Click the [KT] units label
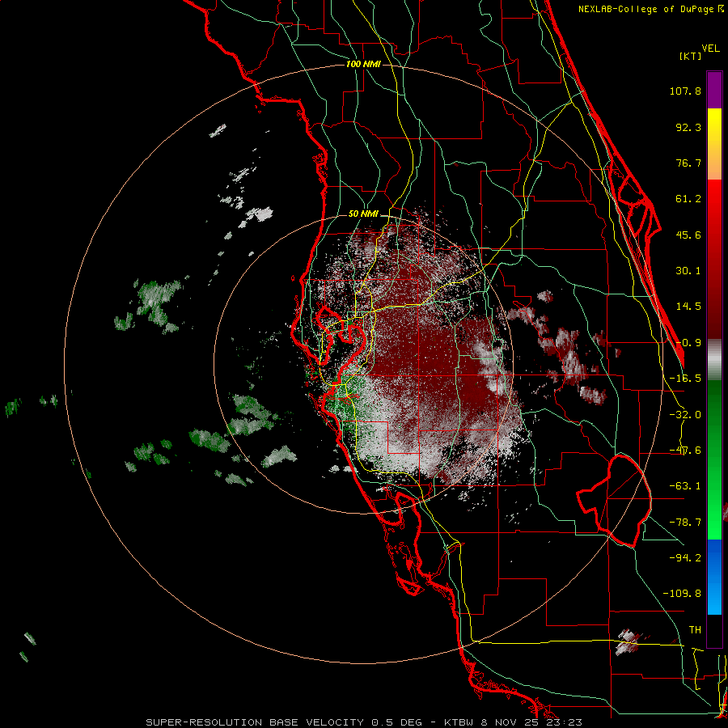Viewport: 728px width, 728px height. [691, 56]
